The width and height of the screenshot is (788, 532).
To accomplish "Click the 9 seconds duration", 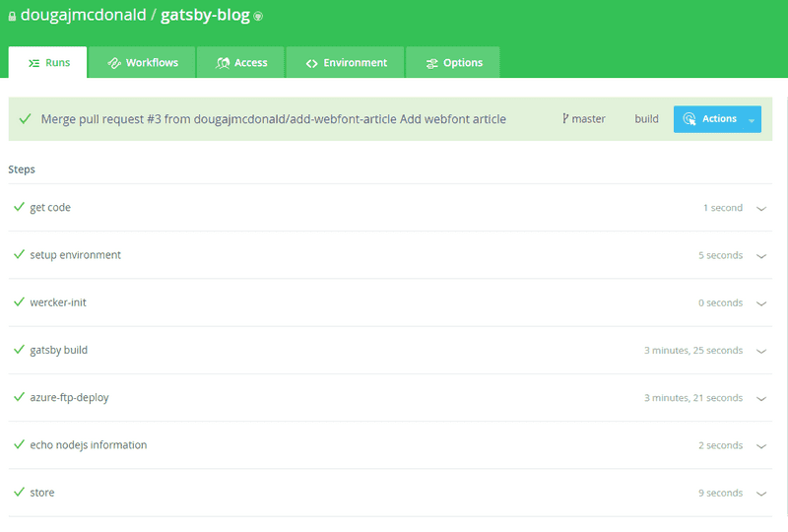I will click(x=720, y=493).
